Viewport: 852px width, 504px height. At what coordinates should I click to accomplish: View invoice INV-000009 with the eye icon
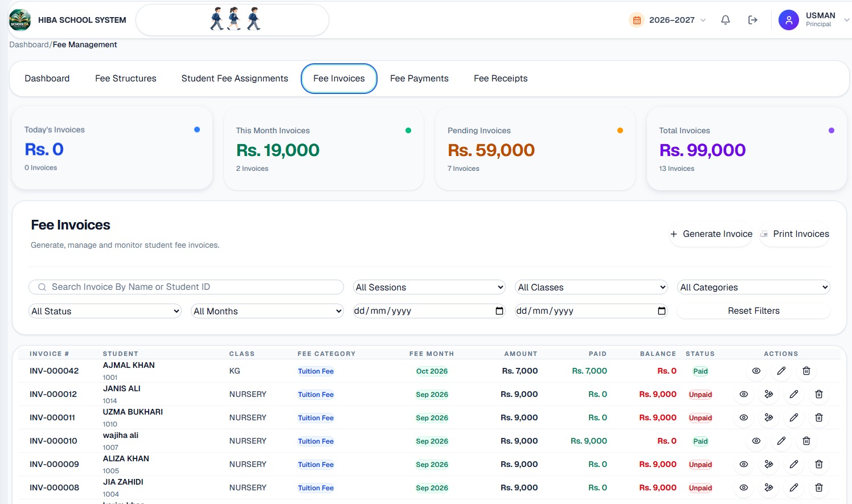pos(744,464)
